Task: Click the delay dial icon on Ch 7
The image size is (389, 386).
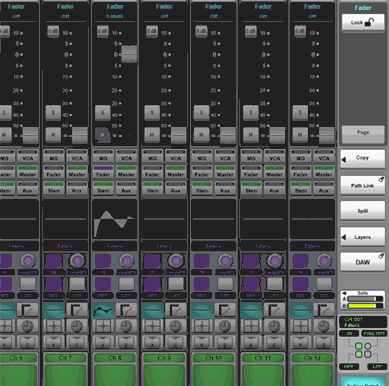Action: [x=77, y=326]
